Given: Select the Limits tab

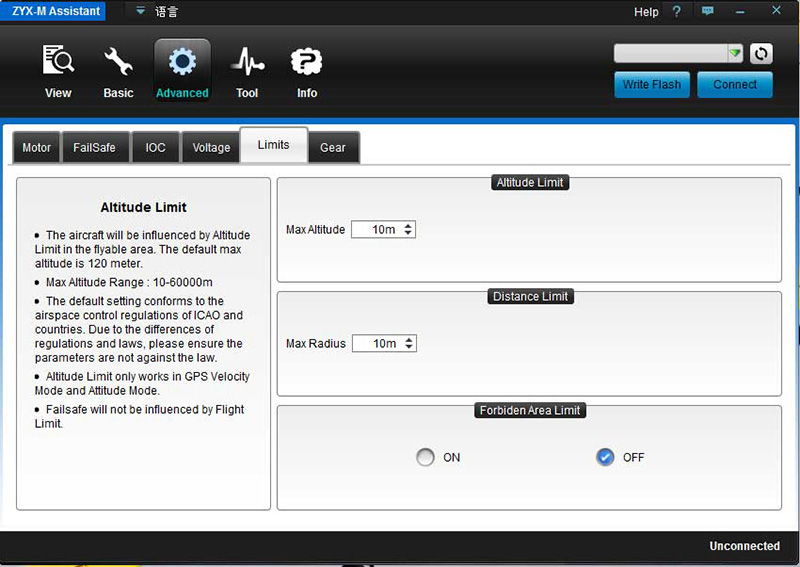Looking at the screenshot, I should 273,145.
